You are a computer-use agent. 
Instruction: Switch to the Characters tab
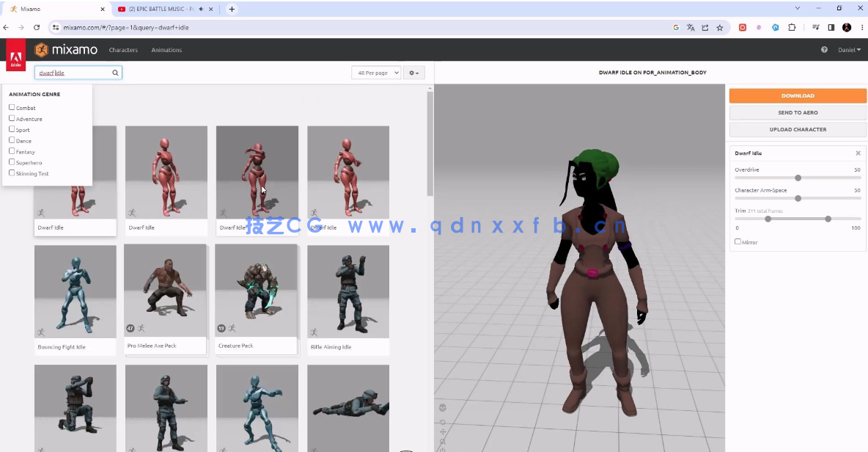[x=123, y=50]
